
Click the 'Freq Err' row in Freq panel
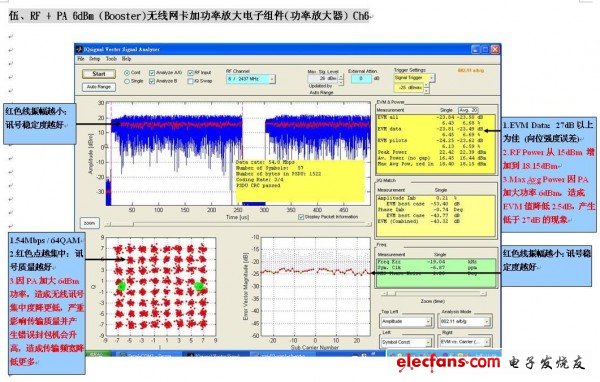427,262
